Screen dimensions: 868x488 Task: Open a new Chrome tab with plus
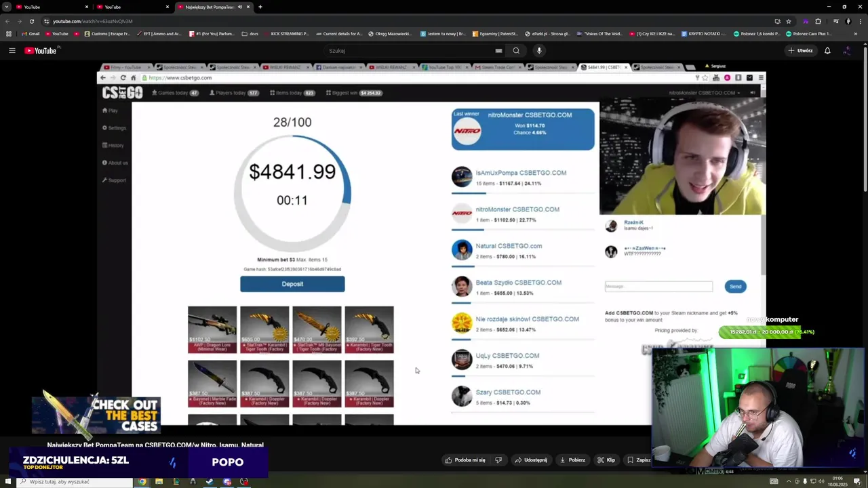click(x=260, y=7)
